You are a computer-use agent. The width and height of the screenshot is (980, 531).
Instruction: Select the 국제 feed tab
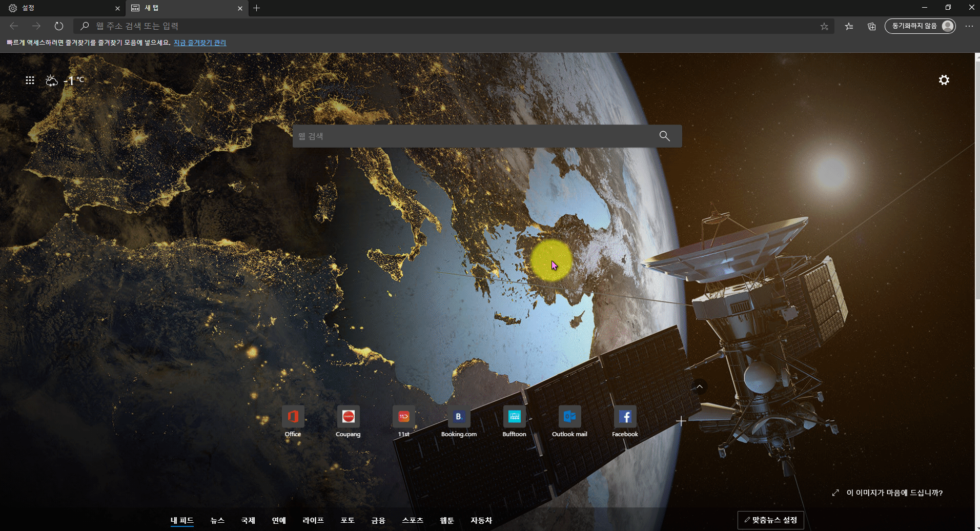248,520
